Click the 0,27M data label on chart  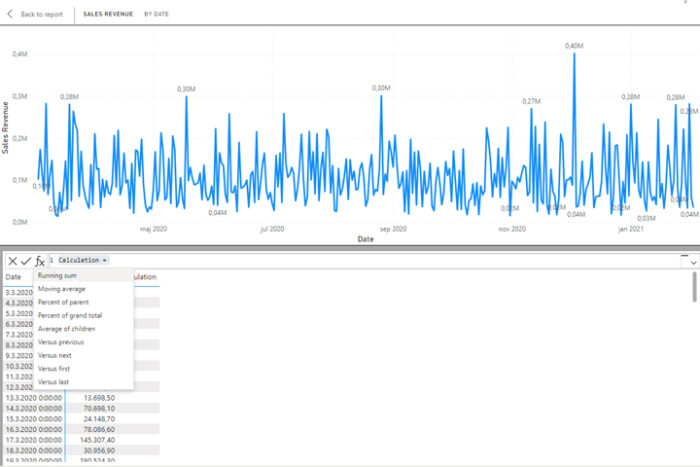coord(531,101)
